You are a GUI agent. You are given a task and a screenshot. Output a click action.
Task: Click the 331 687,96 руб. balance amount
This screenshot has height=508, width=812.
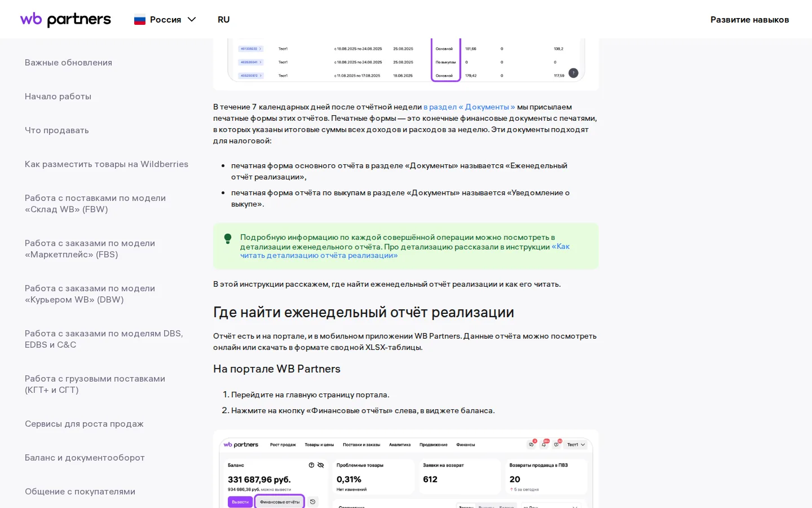point(259,479)
